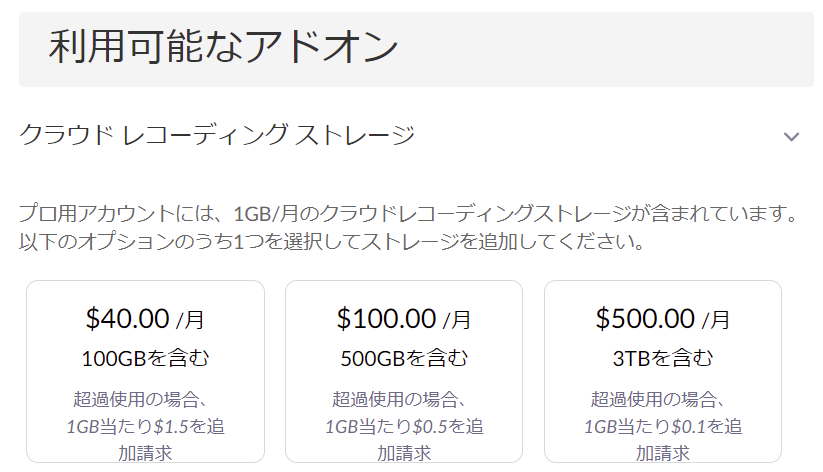Click the 3TBを含む label
Screen dimensions: 823x472
663,358
